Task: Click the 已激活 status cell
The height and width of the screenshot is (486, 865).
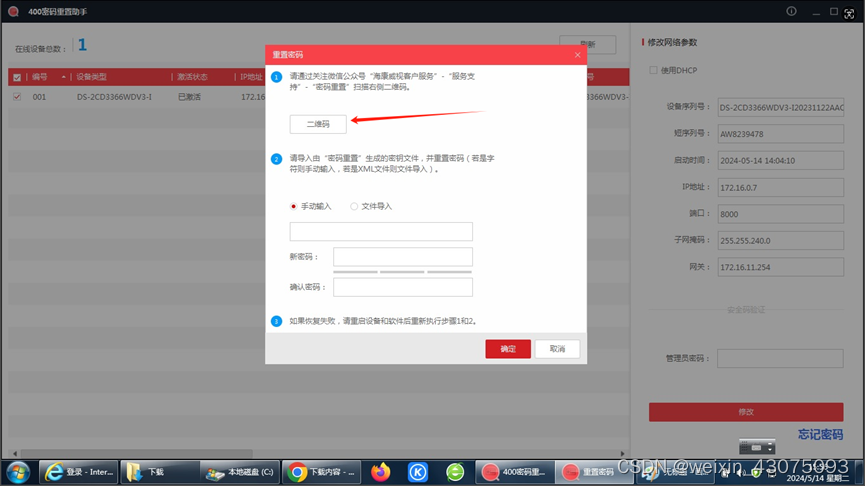Action: pos(189,97)
